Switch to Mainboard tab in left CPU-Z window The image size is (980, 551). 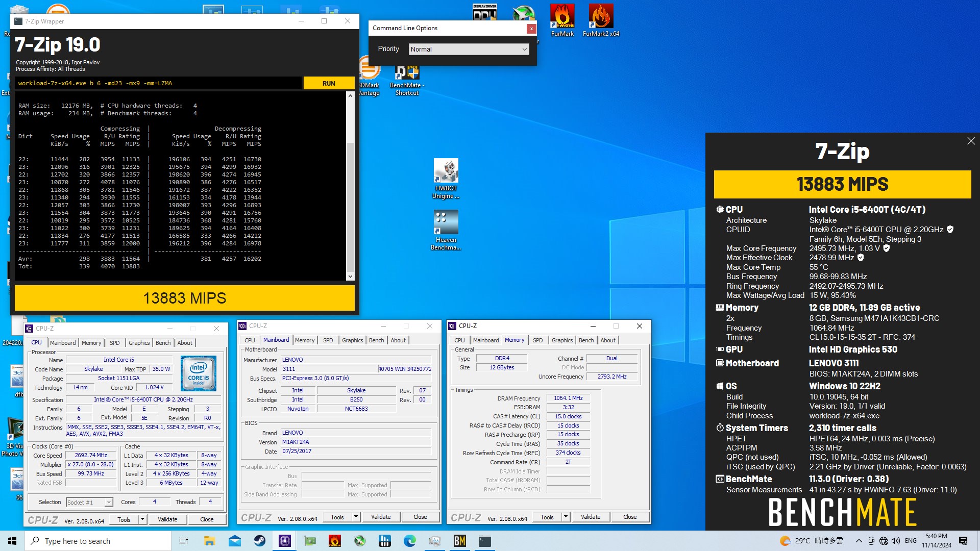click(x=63, y=343)
